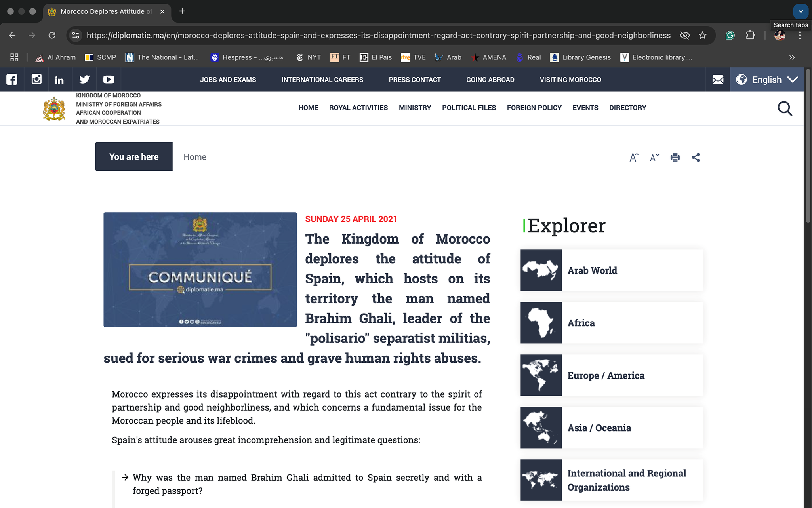
Task: Open the Search tabs dropdown button
Action: 801,11
